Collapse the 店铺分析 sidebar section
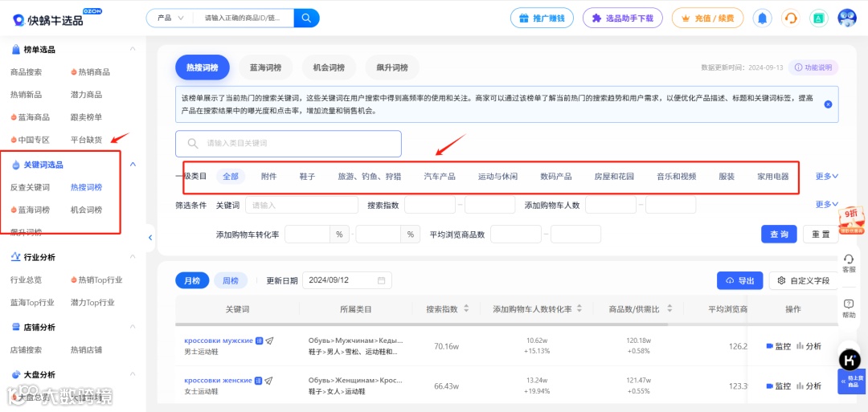 click(133, 327)
